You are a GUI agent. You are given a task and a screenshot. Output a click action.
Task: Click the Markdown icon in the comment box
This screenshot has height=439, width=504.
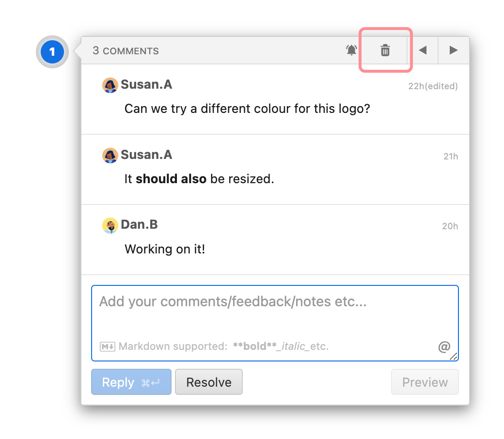tap(107, 346)
